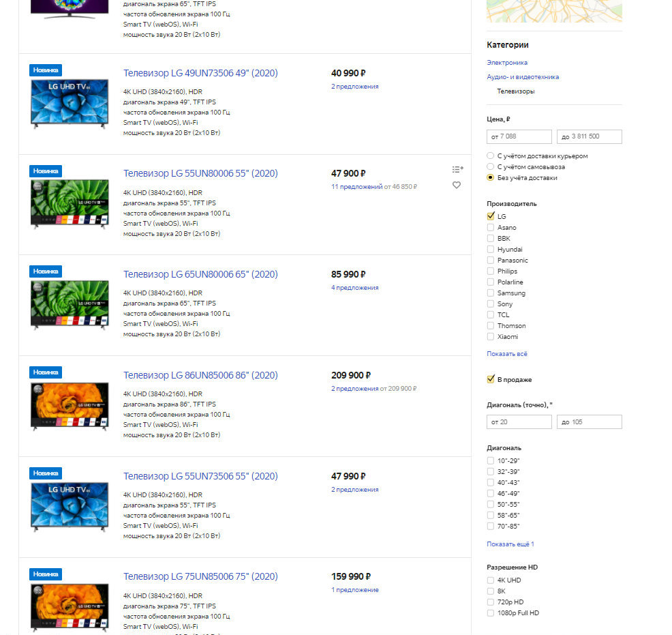This screenshot has width=672, height=635.
Task: Click heart icon to favorite LG 55UN80006
Action: point(457,185)
